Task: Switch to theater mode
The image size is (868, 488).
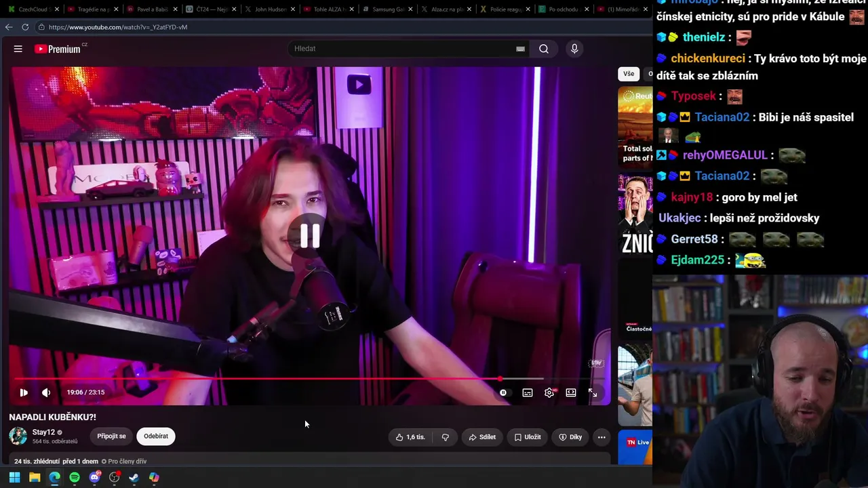Action: coord(571,392)
